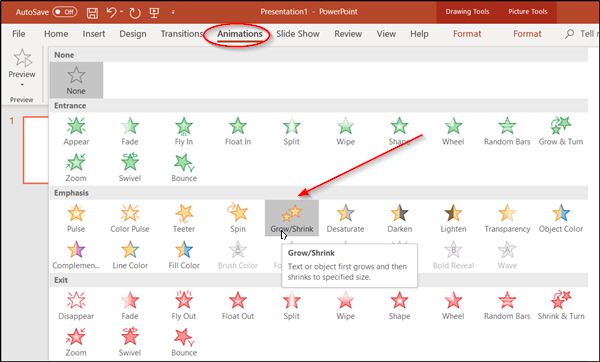Start presentation from beginning icon
Screen dimensions: 600x362
[x=154, y=13]
